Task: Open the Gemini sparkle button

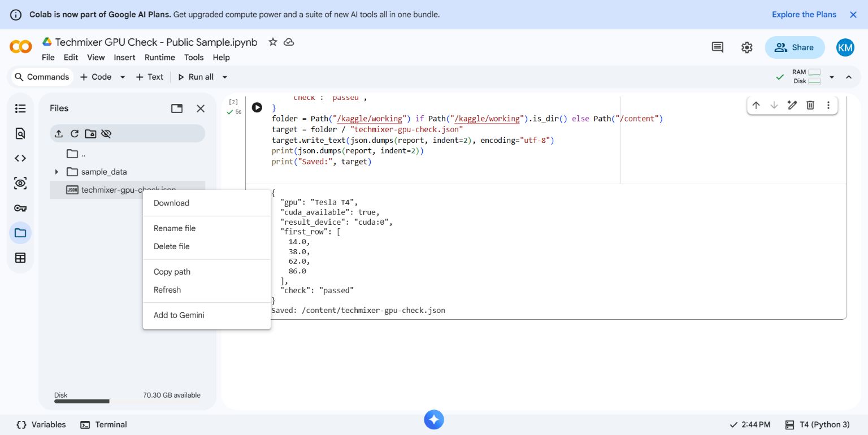Action: (434, 420)
